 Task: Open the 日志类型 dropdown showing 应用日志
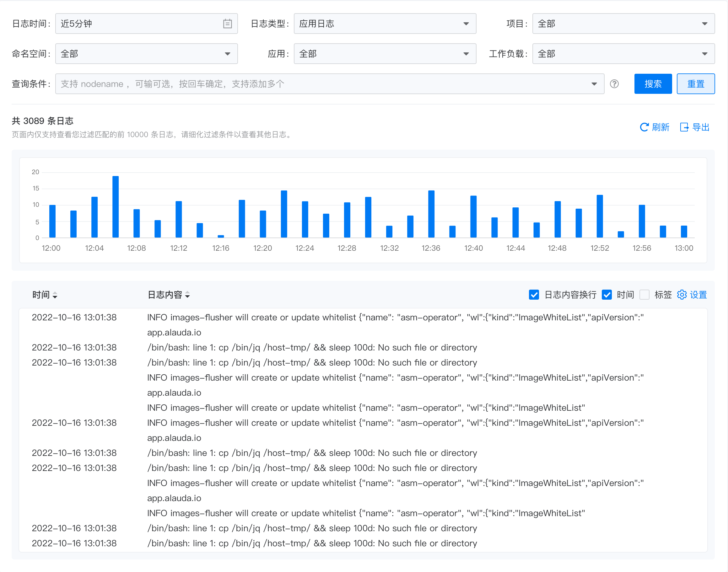(385, 24)
